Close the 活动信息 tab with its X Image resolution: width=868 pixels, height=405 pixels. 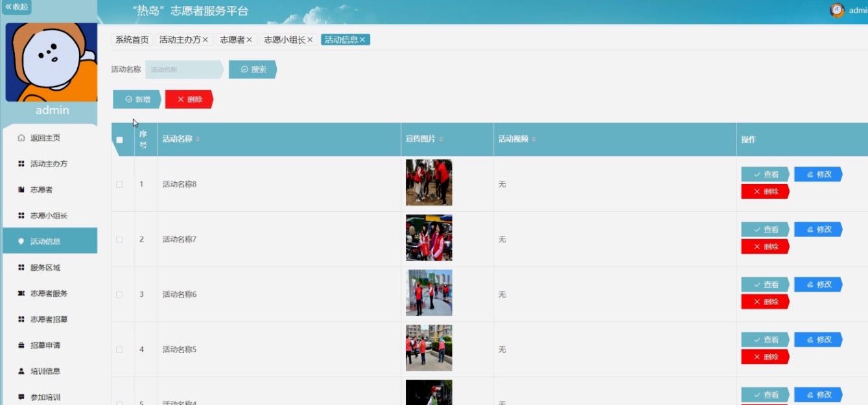tap(363, 40)
